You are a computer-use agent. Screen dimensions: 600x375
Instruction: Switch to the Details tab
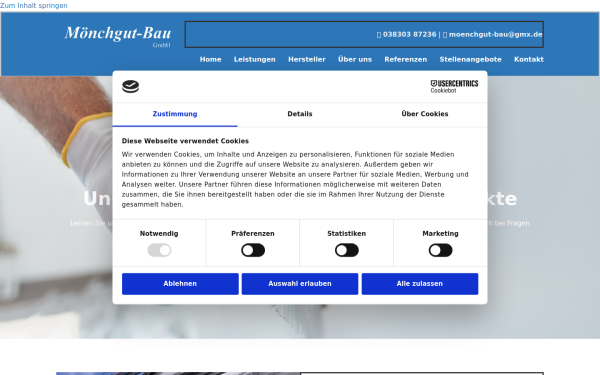[x=300, y=114]
